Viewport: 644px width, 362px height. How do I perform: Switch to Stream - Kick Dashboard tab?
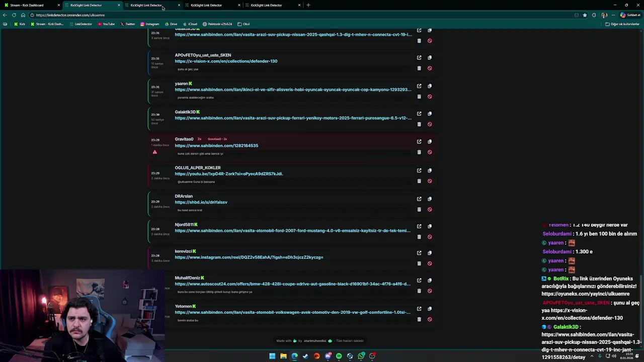30,5
